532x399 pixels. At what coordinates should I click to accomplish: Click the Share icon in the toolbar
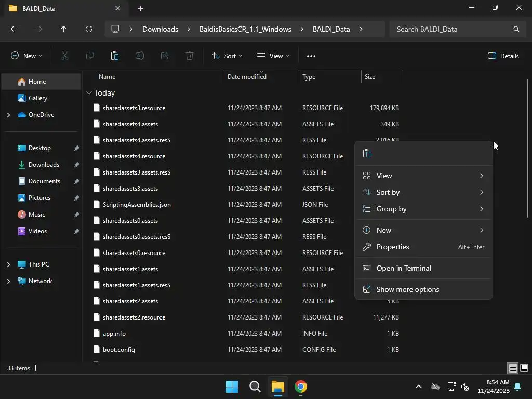pos(165,56)
